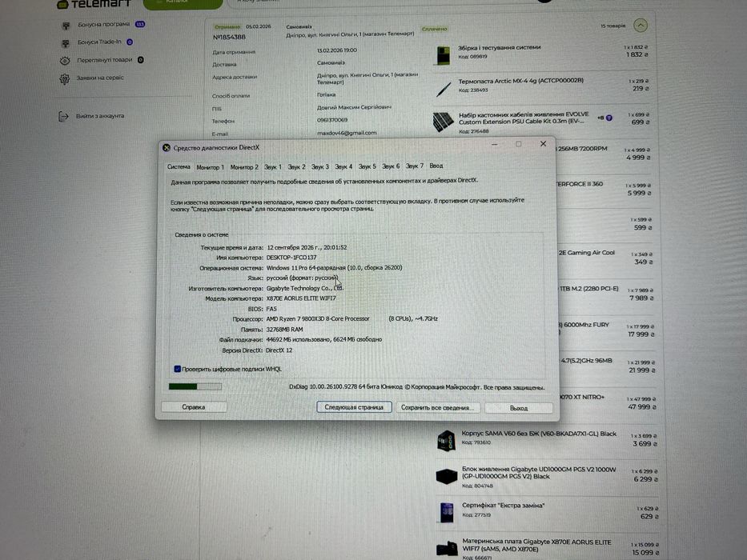Collapse order №1854388 with chevron button

tap(641, 25)
